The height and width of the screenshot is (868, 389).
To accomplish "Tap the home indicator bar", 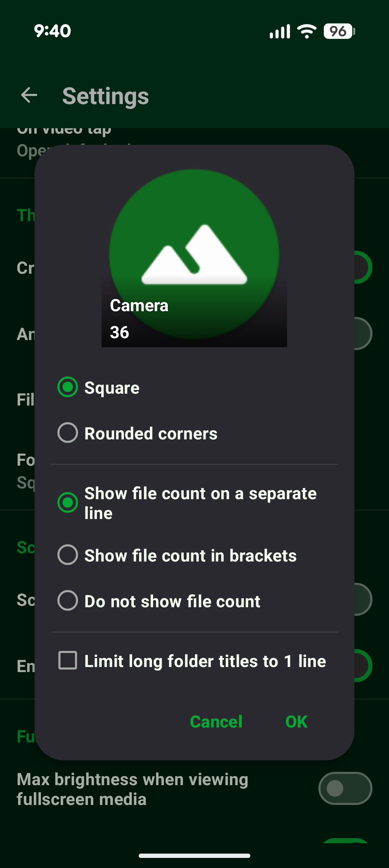I will pos(194,856).
